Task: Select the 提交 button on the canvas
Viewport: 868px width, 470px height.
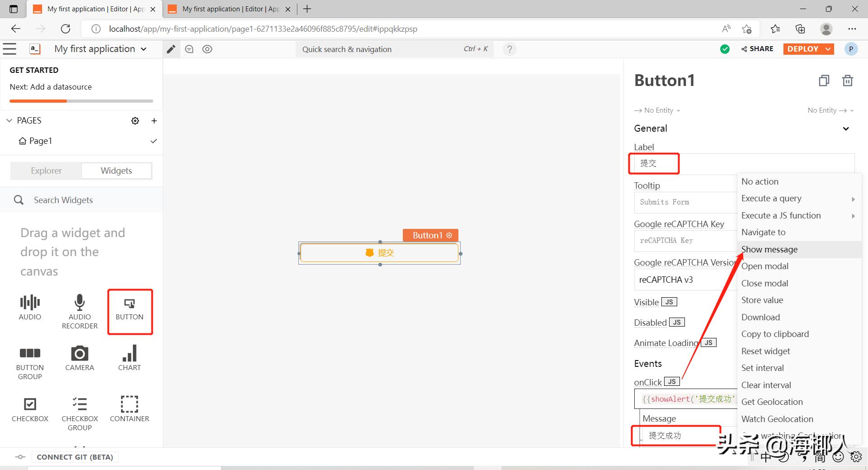Action: coord(379,253)
